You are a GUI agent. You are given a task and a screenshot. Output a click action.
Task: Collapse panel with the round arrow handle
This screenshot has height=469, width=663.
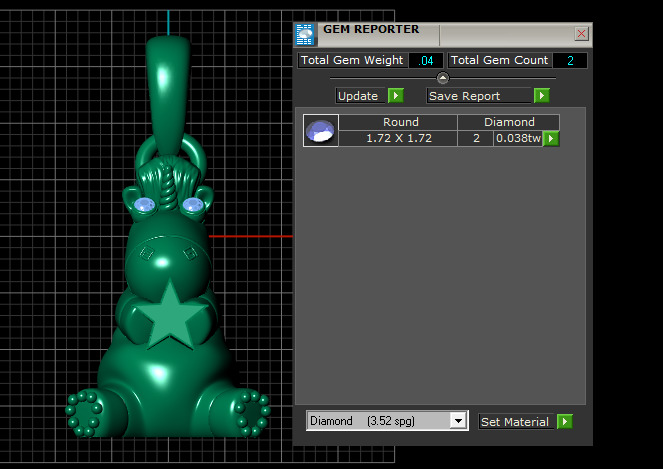click(x=443, y=78)
